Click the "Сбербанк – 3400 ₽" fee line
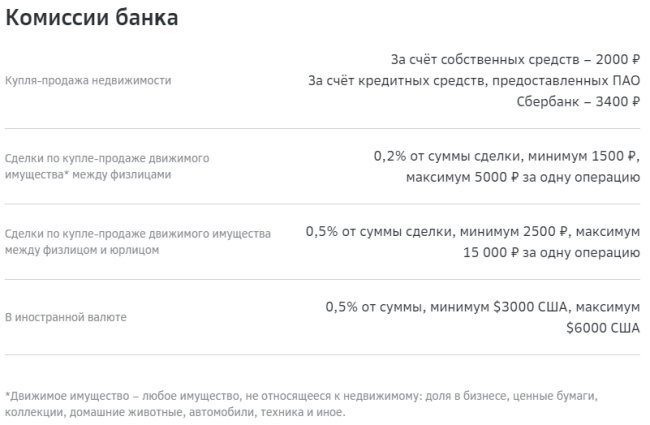Viewport: 650px width, 425px height. (x=578, y=102)
